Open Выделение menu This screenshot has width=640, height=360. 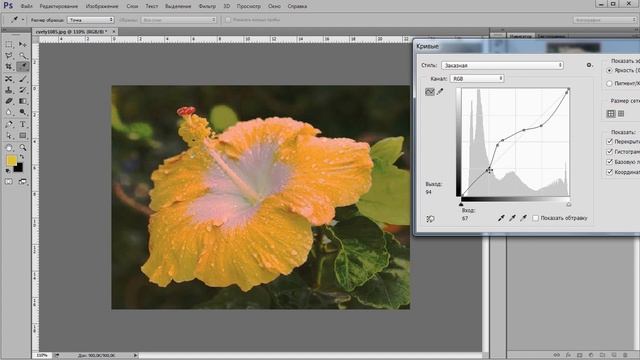pyautogui.click(x=178, y=6)
